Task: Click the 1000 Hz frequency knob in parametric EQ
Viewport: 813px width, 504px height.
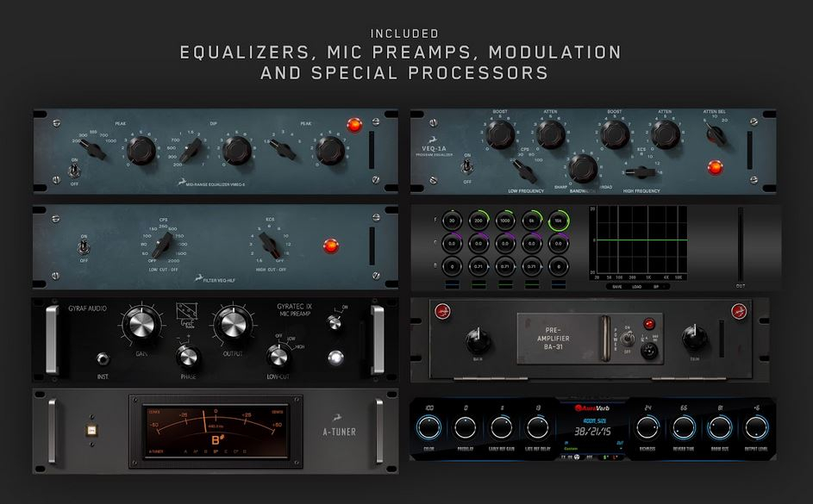Action: pyautogui.click(x=505, y=221)
